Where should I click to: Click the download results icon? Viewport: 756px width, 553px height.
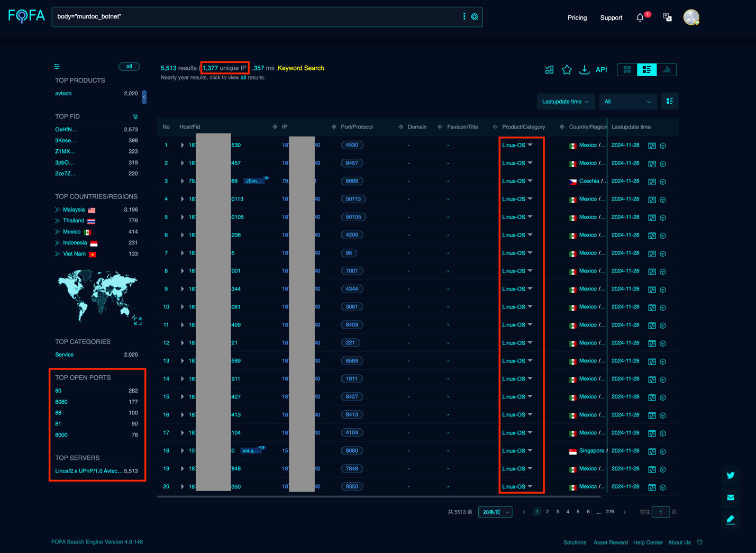[584, 70]
